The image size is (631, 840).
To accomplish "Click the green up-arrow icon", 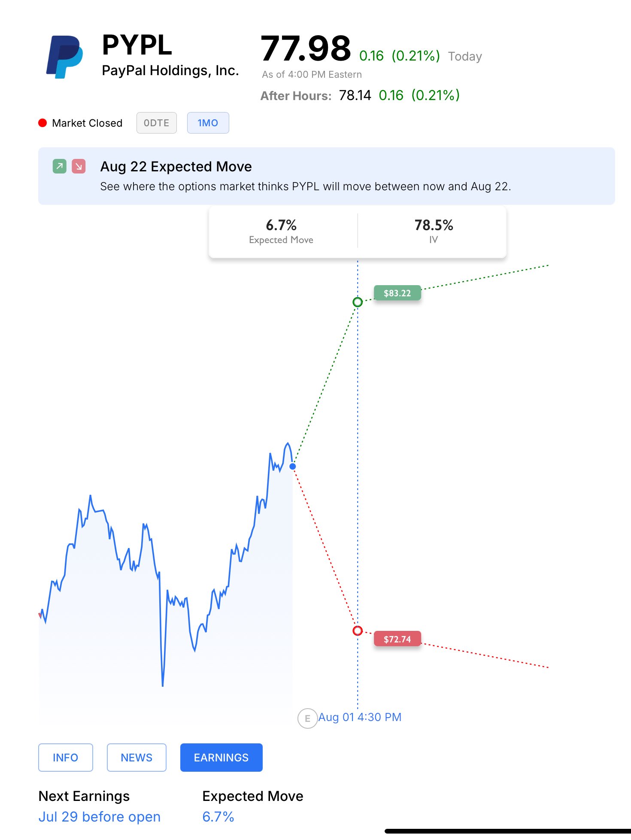I will 60,166.
